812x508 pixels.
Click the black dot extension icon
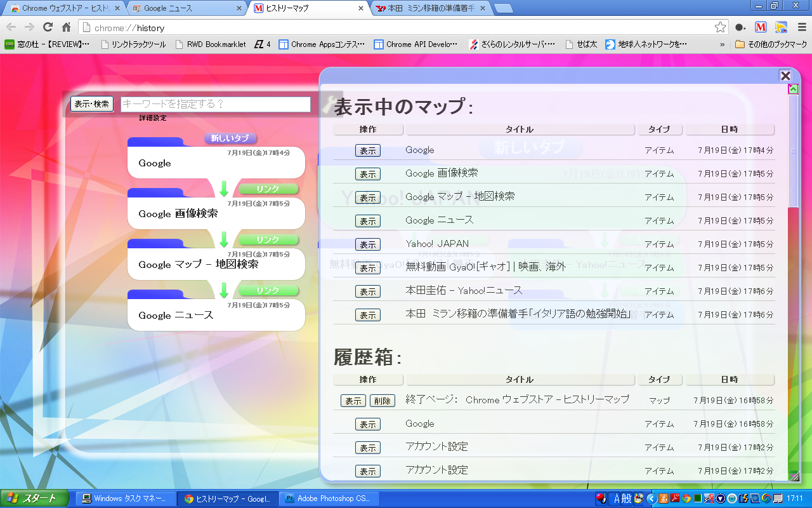tap(740, 27)
